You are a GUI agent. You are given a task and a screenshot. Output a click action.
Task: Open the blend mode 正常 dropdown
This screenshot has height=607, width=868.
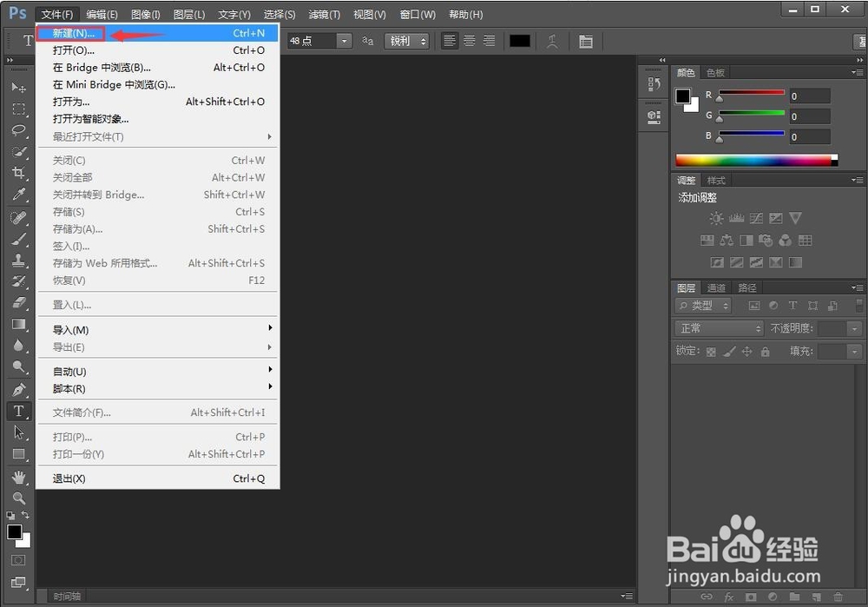tap(719, 328)
